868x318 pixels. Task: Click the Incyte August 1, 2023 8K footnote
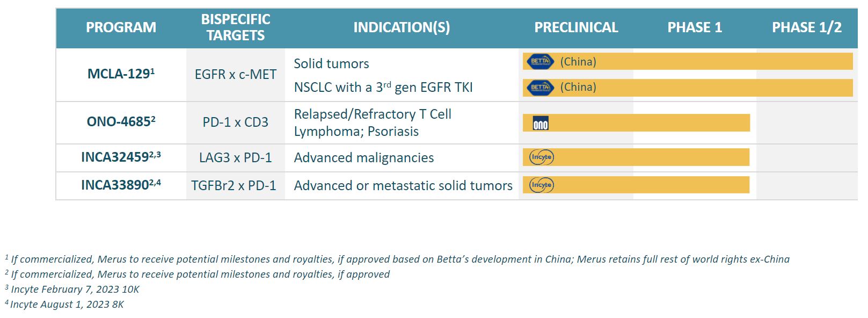click(67, 304)
